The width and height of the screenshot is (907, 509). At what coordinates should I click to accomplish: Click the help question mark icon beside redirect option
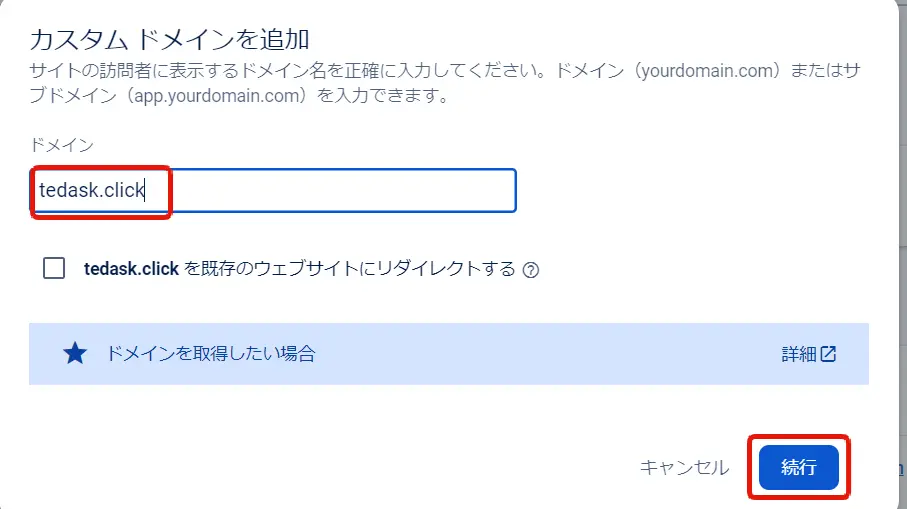coord(531,270)
